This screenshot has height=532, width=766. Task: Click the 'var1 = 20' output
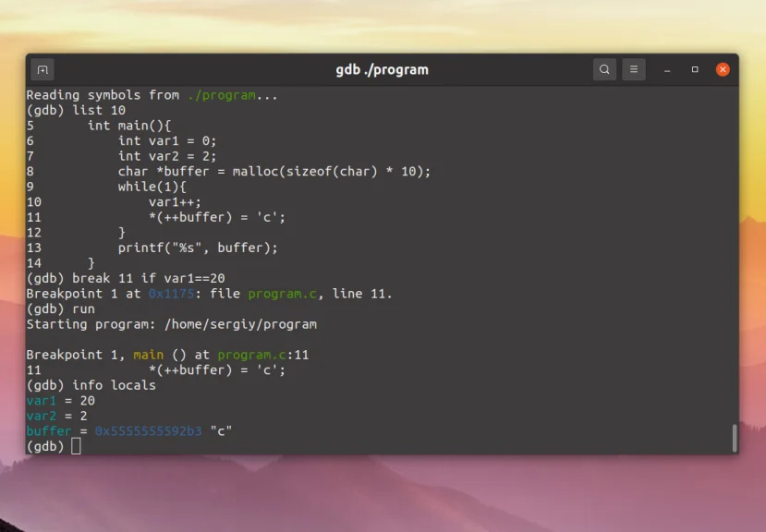coord(61,401)
